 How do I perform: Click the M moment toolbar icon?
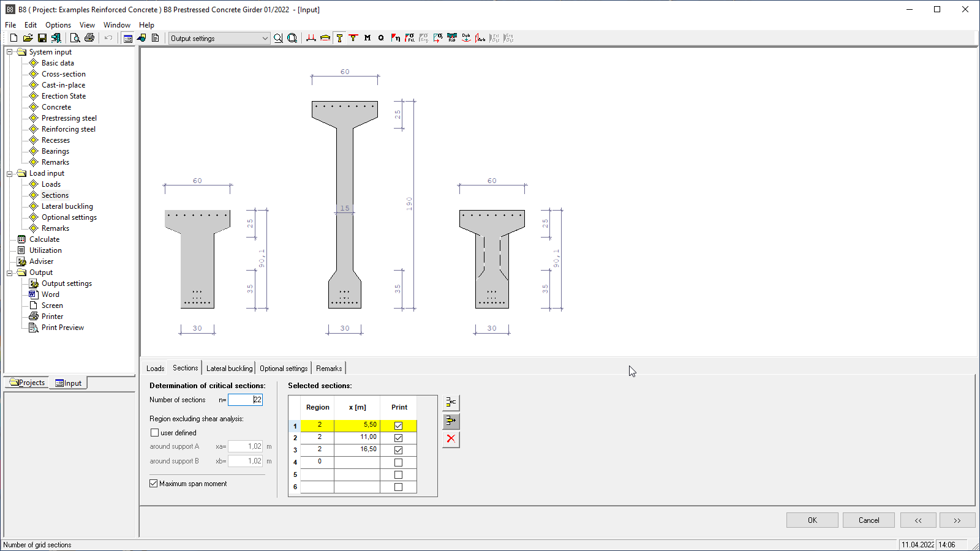tap(367, 38)
